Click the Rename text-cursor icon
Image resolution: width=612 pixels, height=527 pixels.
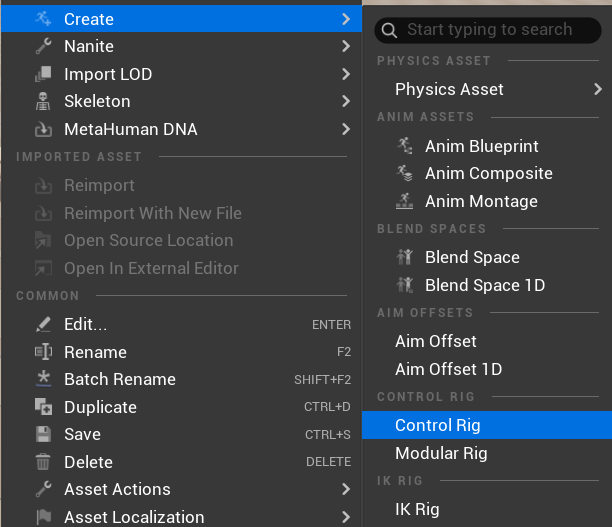click(43, 352)
